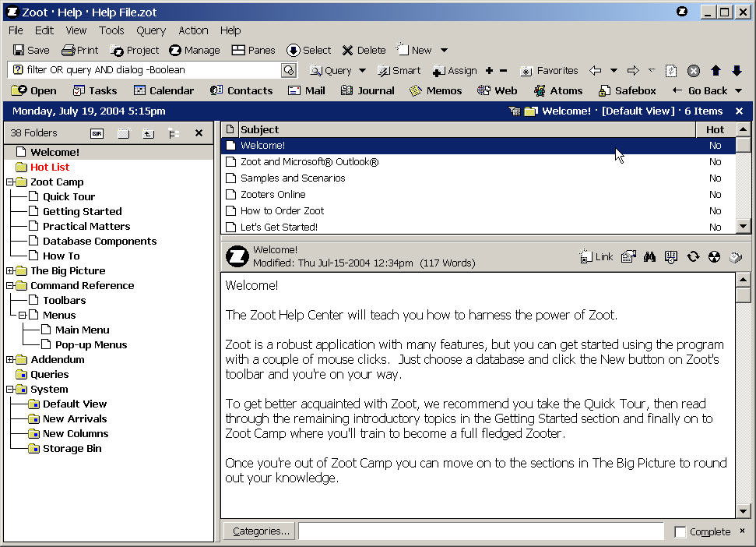
Task: Click the categories text field
Action: coord(480,531)
